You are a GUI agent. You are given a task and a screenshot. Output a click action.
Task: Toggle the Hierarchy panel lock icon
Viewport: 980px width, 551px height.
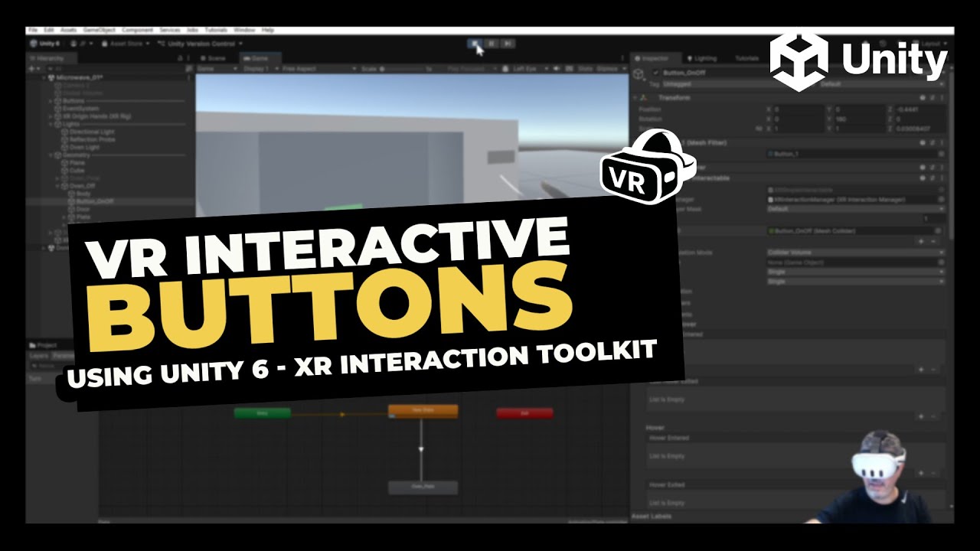tap(180, 58)
